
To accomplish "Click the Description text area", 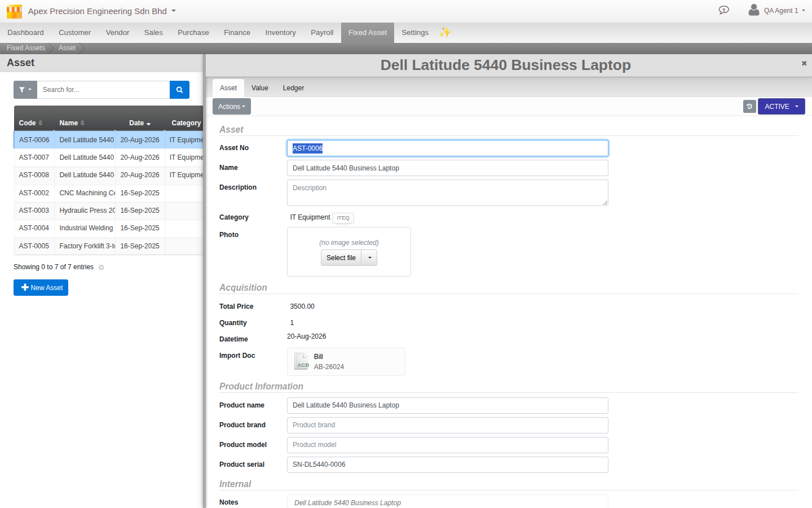I will point(448,192).
